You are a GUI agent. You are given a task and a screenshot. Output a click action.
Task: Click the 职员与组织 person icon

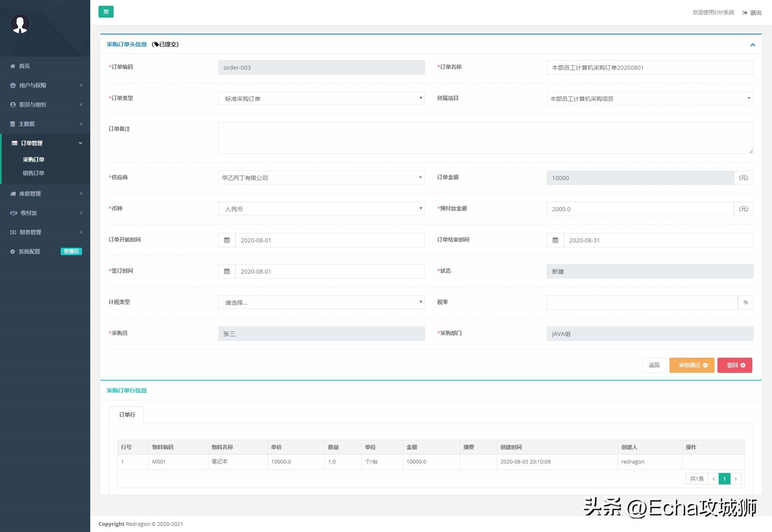click(13, 105)
